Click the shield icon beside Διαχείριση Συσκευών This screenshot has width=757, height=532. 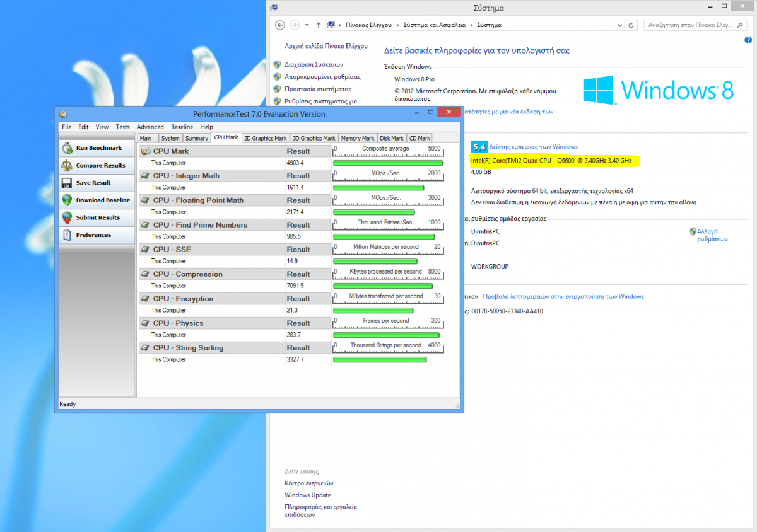[x=277, y=64]
